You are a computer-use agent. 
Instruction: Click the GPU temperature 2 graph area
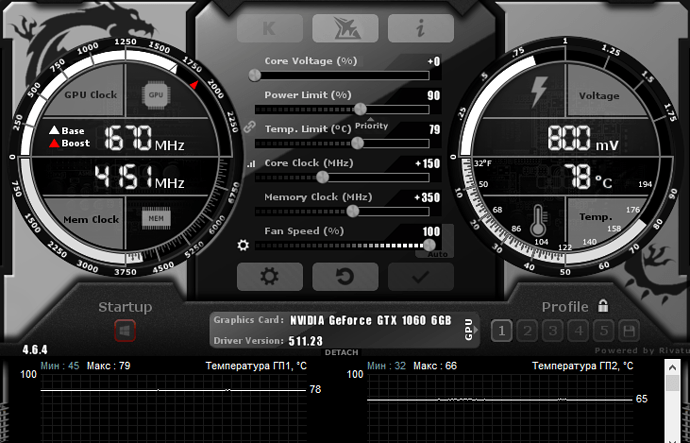pyautogui.click(x=500, y=409)
